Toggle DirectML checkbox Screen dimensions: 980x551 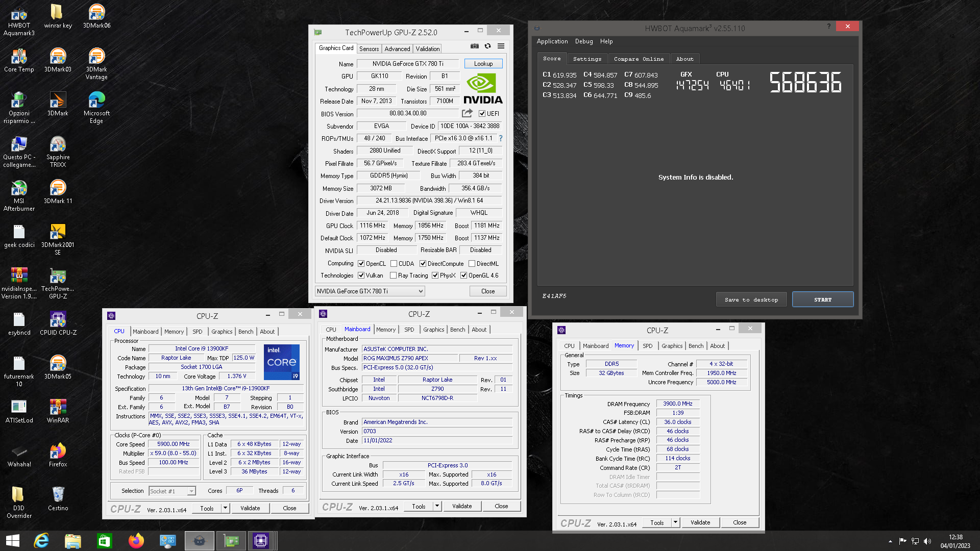coord(472,264)
